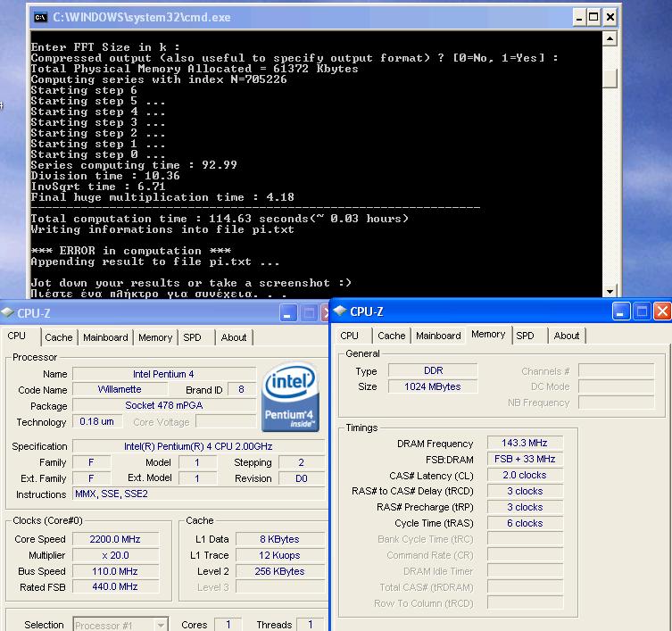Click the Revision value D0
The height and width of the screenshot is (631, 672).
302,478
